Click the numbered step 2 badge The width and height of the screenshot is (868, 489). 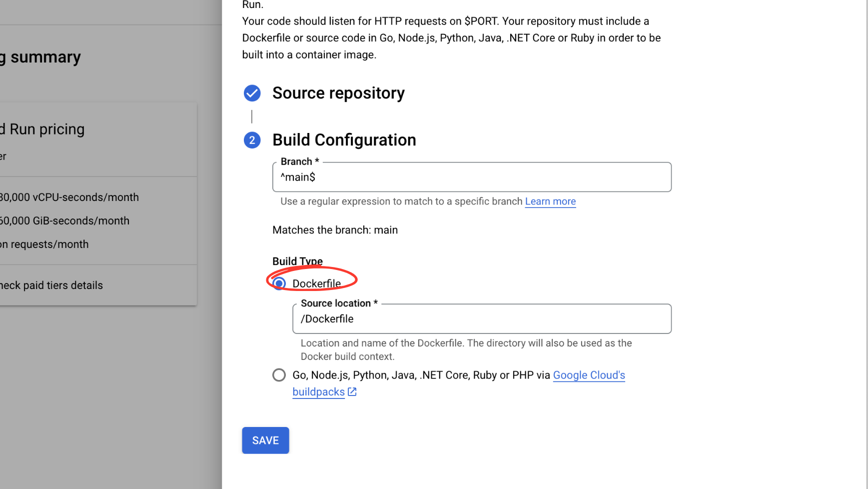252,140
